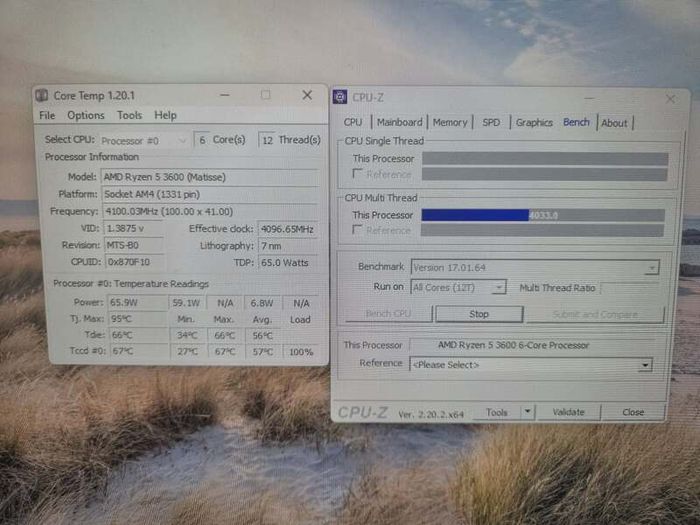Select the Bench tab in CPU-Z
The width and height of the screenshot is (700, 525).
576,122
